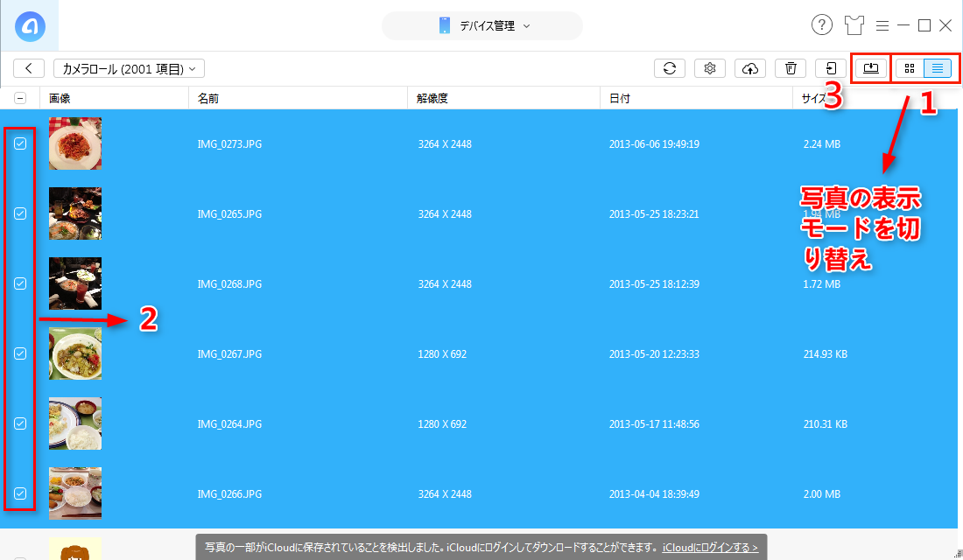The image size is (963, 560).
Task: Uncheck IMG_0267.JPG in the list
Action: pos(20,353)
